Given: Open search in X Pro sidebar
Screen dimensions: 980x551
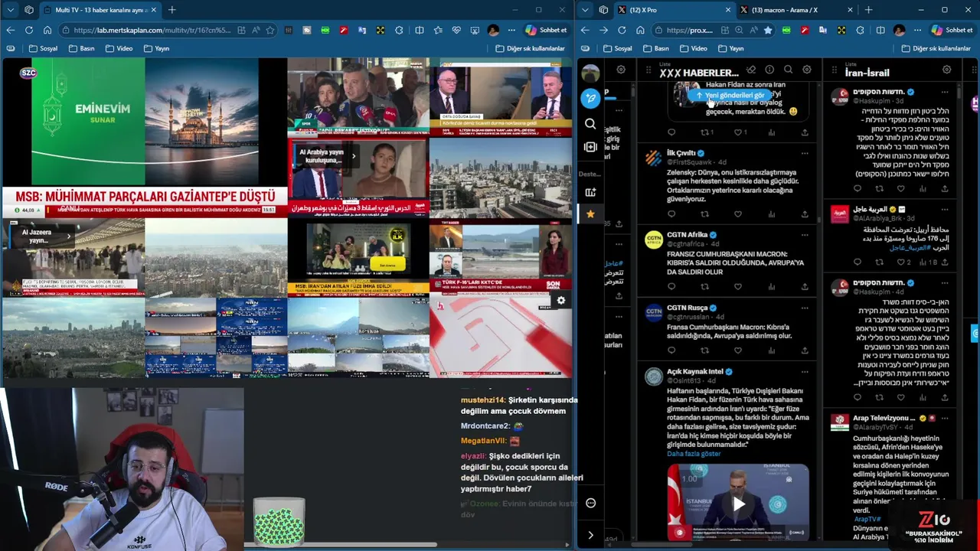Looking at the screenshot, I should pos(590,123).
